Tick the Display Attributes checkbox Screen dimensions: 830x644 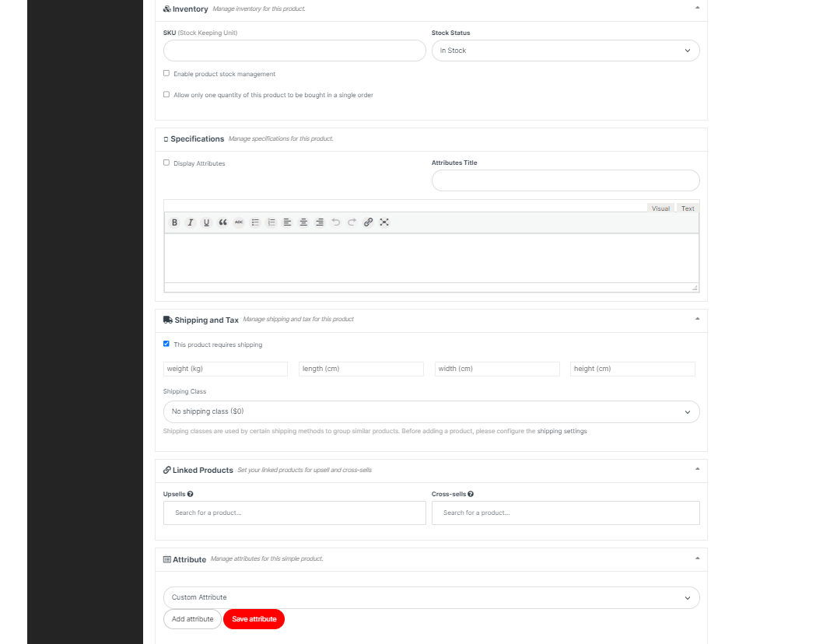(166, 163)
